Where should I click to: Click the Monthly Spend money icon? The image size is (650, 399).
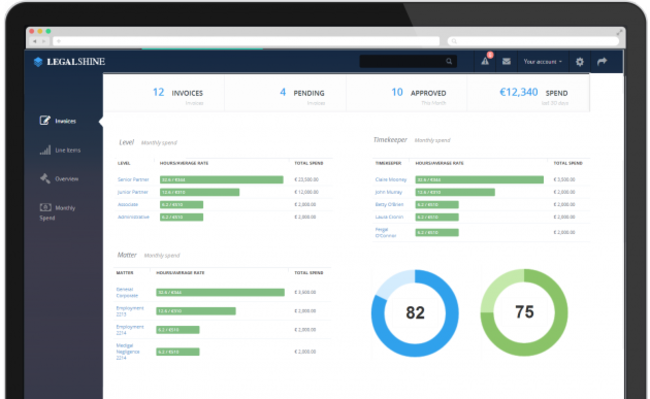click(45, 207)
